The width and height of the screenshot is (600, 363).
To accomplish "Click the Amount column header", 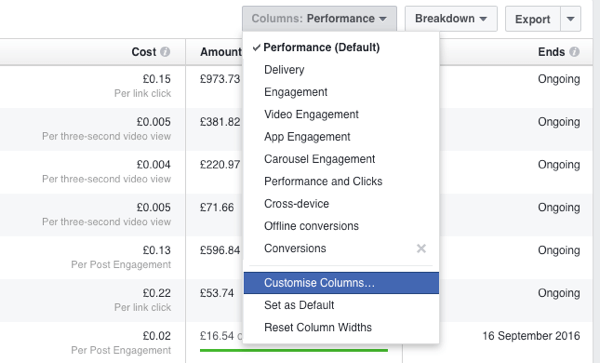I will (221, 52).
